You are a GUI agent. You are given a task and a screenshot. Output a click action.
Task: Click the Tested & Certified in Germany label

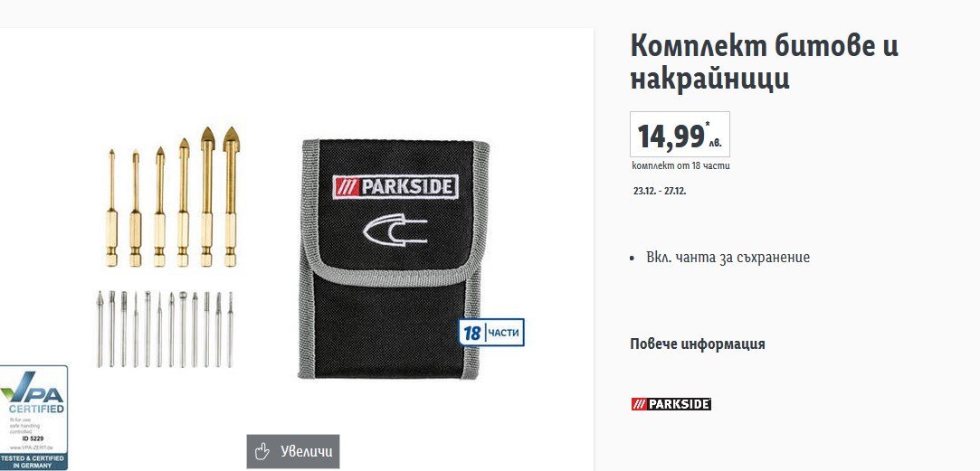[x=33, y=462]
